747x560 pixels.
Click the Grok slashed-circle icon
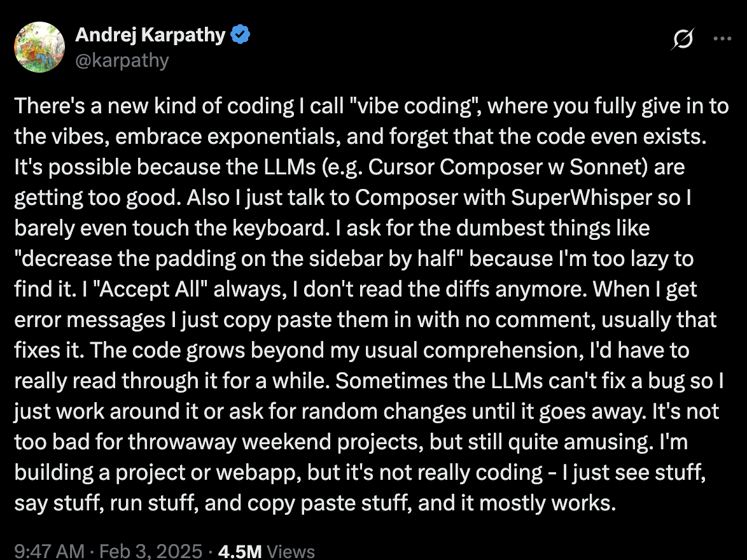pos(683,39)
